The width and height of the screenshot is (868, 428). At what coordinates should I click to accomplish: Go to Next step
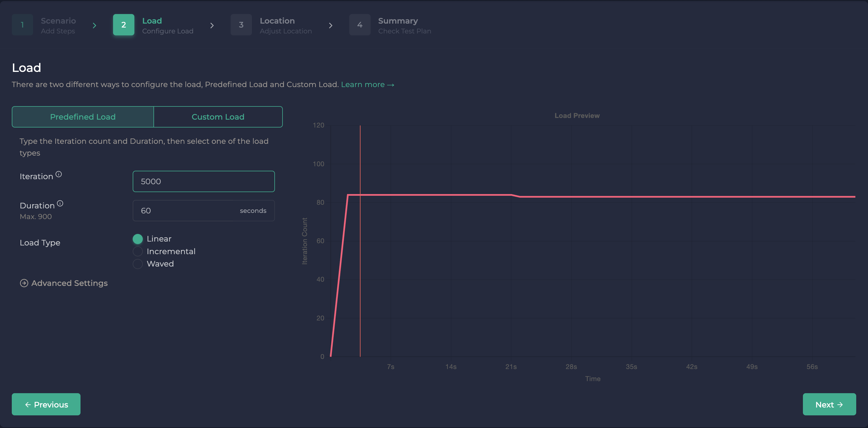pyautogui.click(x=829, y=404)
